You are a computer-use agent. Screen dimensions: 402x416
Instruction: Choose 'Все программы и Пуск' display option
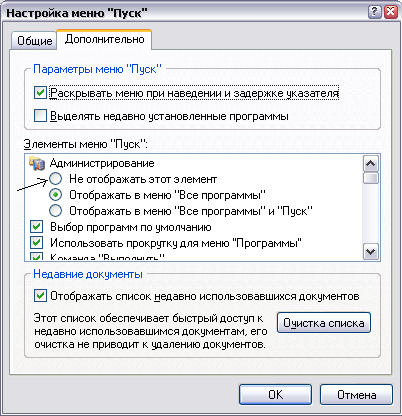56,211
